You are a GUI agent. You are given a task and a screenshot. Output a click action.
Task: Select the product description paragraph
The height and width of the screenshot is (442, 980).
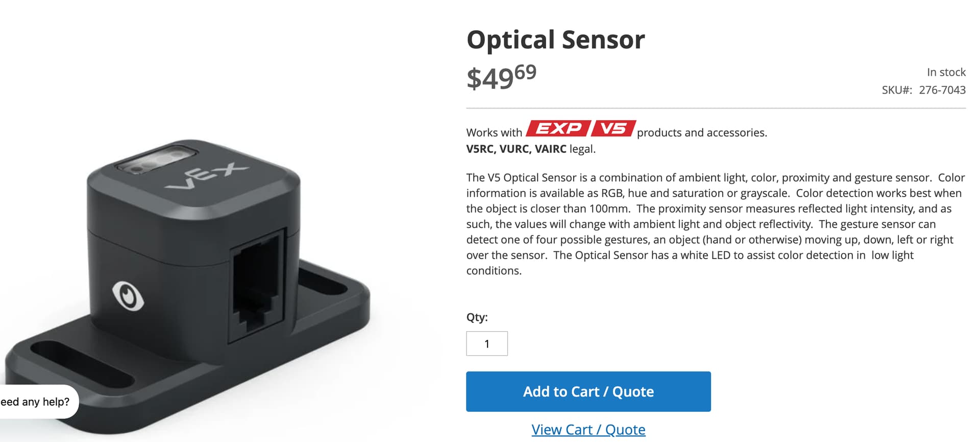[x=715, y=224]
